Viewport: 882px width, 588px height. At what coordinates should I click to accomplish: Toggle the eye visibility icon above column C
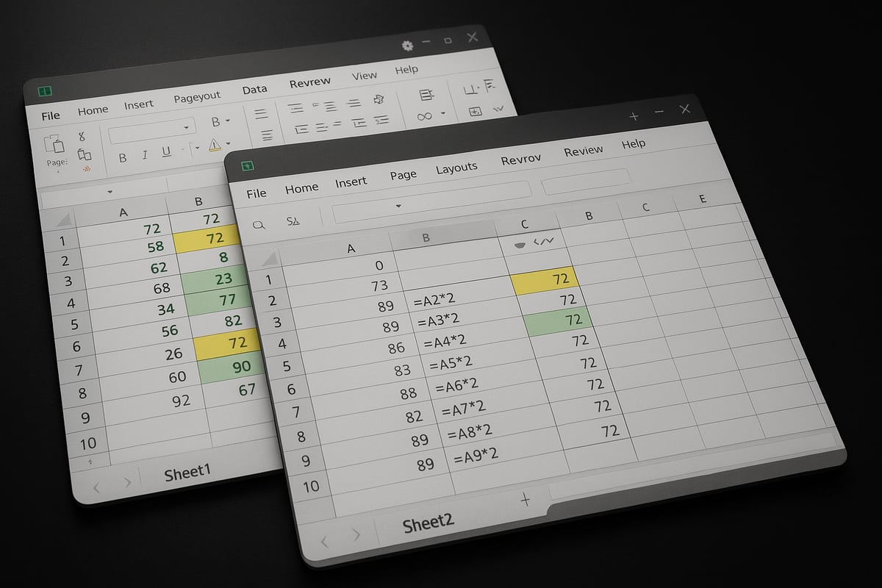click(x=519, y=245)
